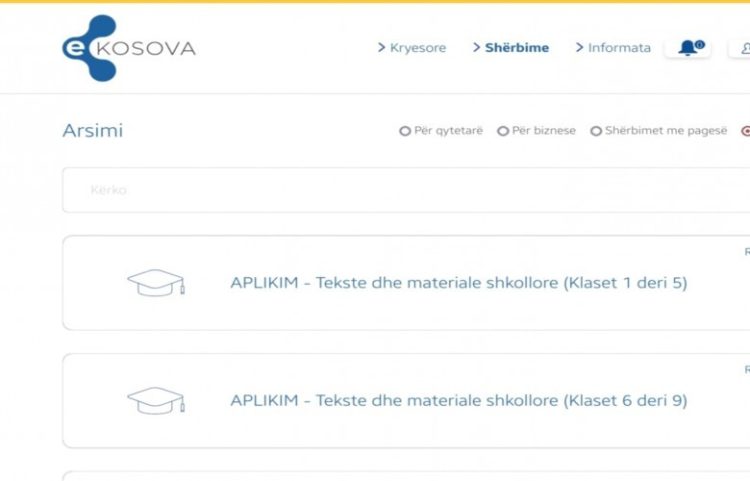
Task: Open APLIKIM Tekste dhe materiale shkollore Klaset 1 deri 5
Action: [x=459, y=283]
